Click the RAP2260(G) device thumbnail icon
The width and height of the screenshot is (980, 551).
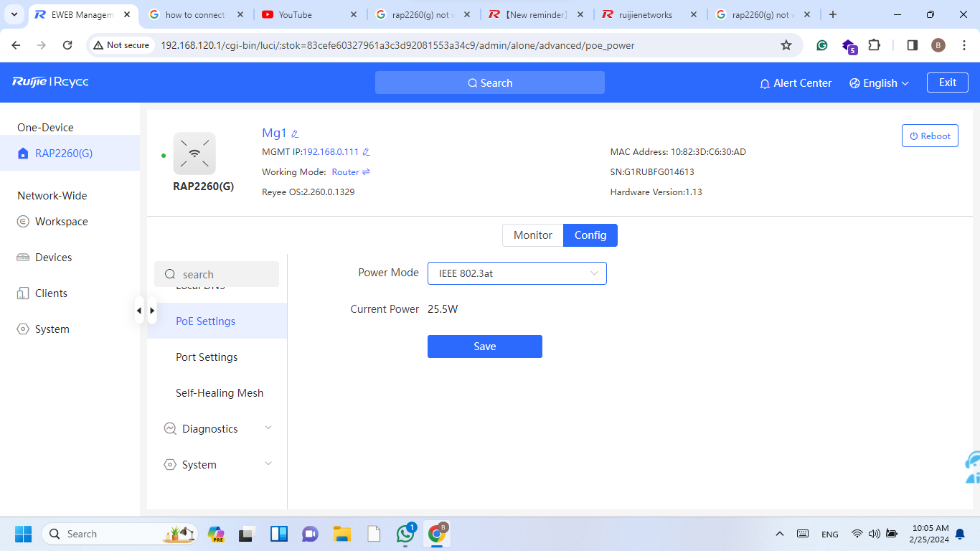tap(194, 154)
